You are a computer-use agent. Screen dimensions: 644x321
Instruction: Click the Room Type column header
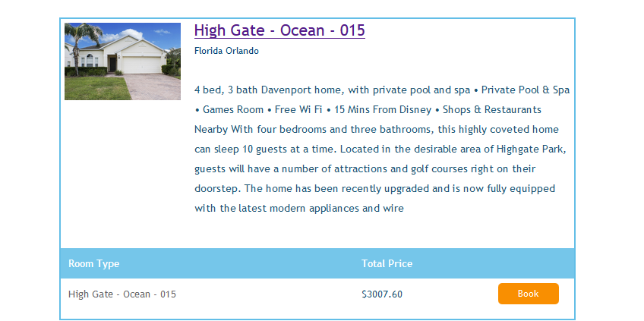pyautogui.click(x=93, y=263)
